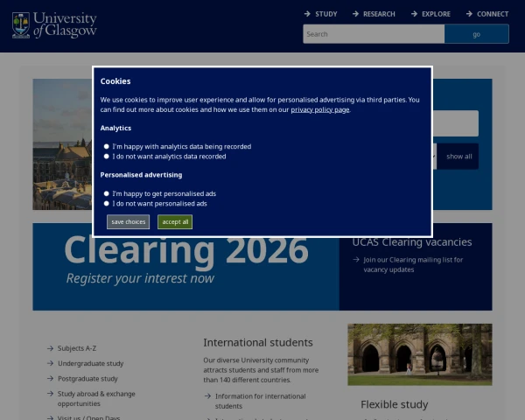The width and height of the screenshot is (525, 420).
Task: Select do not want analytics data recorded
Action: coord(107,157)
